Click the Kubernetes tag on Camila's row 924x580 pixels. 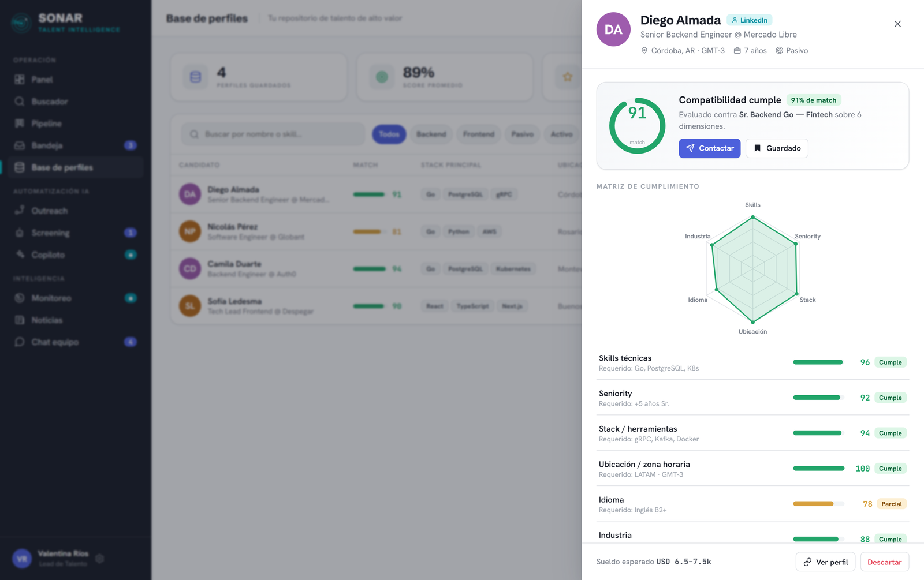(x=513, y=269)
